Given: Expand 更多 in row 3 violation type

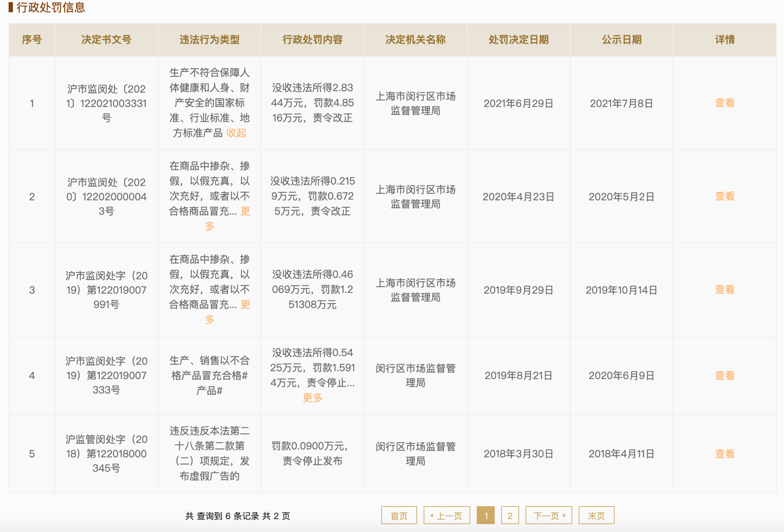Looking at the screenshot, I should point(245,305).
